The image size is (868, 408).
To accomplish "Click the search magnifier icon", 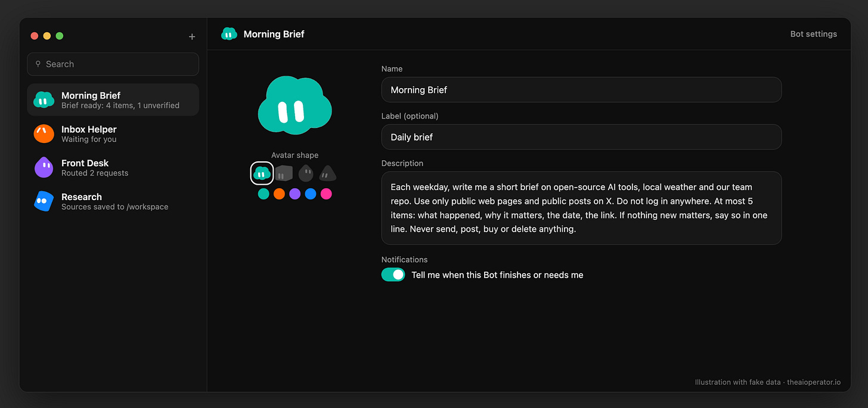I will 38,64.
